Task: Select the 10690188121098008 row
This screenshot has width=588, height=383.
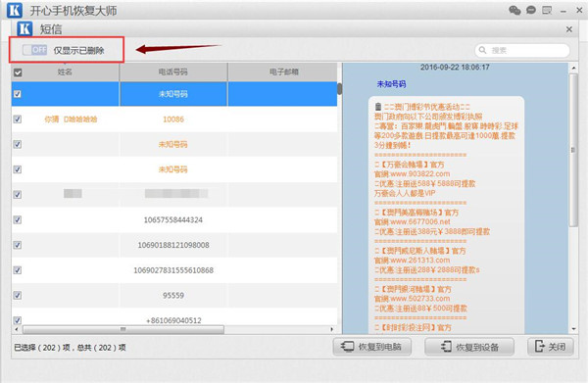Action: (174, 245)
